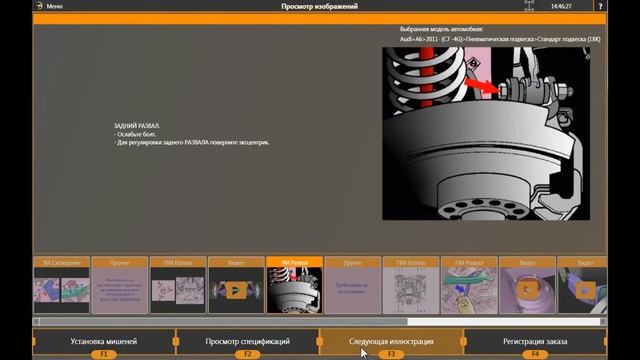Open the first thumbnail with two pink diagrams
Viewport: 640px width, 360px height.
click(62, 285)
